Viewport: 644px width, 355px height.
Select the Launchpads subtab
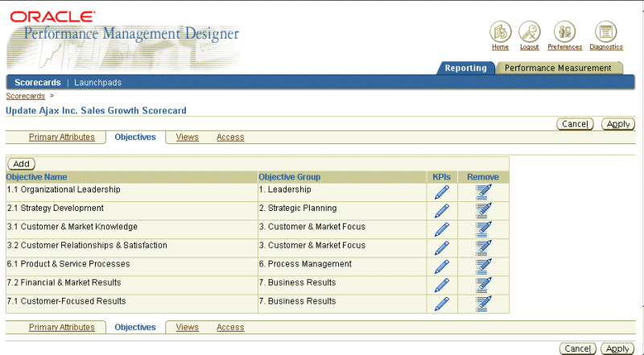coord(97,83)
